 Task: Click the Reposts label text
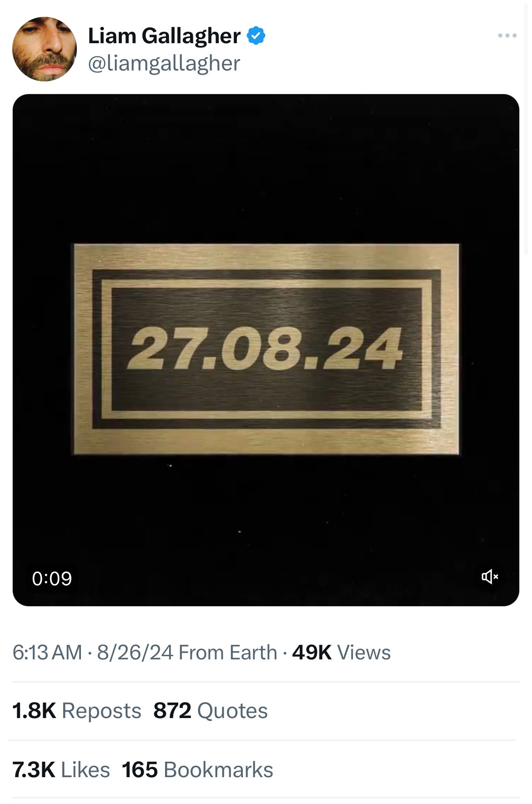pos(101,711)
